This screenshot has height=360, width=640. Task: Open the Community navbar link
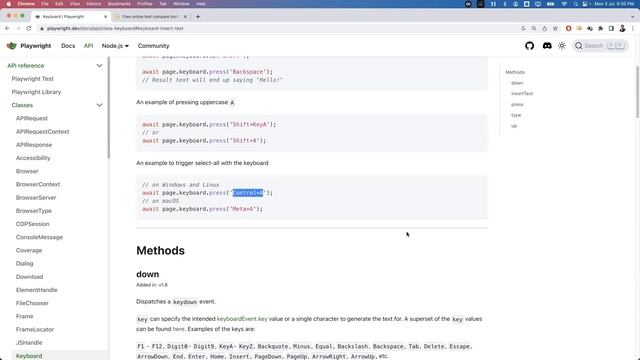(x=153, y=46)
